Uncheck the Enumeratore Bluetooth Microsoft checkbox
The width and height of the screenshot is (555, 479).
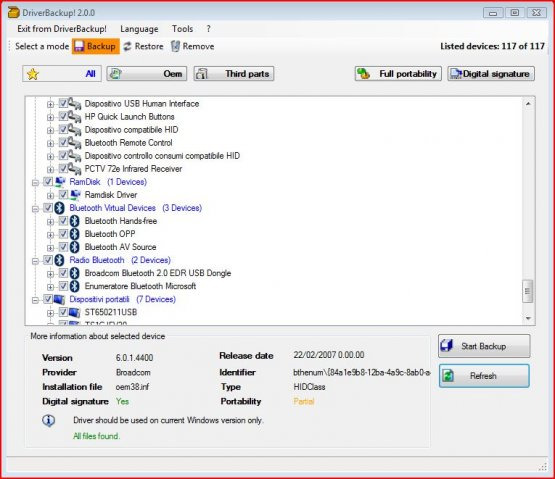coord(63,286)
